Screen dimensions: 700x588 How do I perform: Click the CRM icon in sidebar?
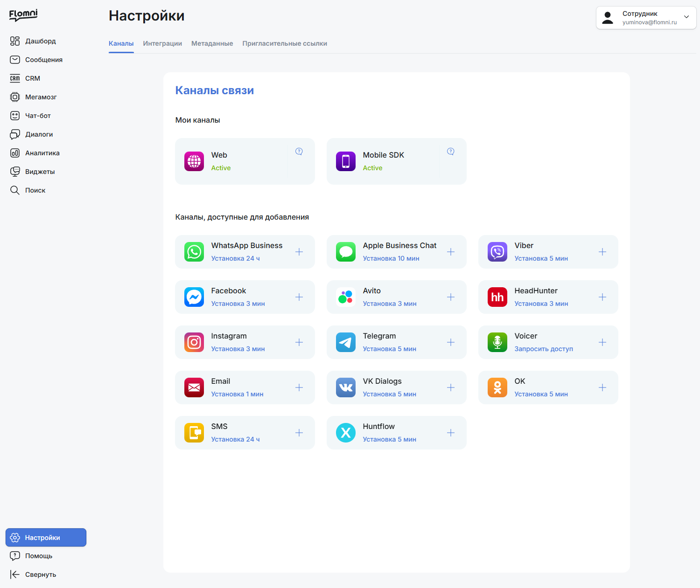[15, 78]
